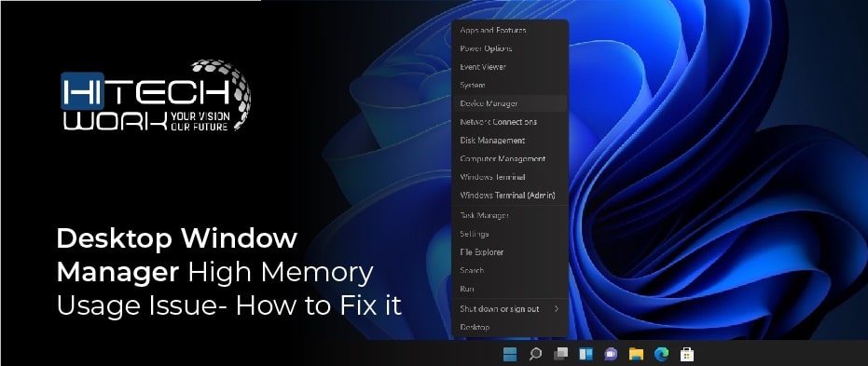Launch Microsoft Edge from taskbar
This screenshot has height=366, width=868.
[x=661, y=354]
